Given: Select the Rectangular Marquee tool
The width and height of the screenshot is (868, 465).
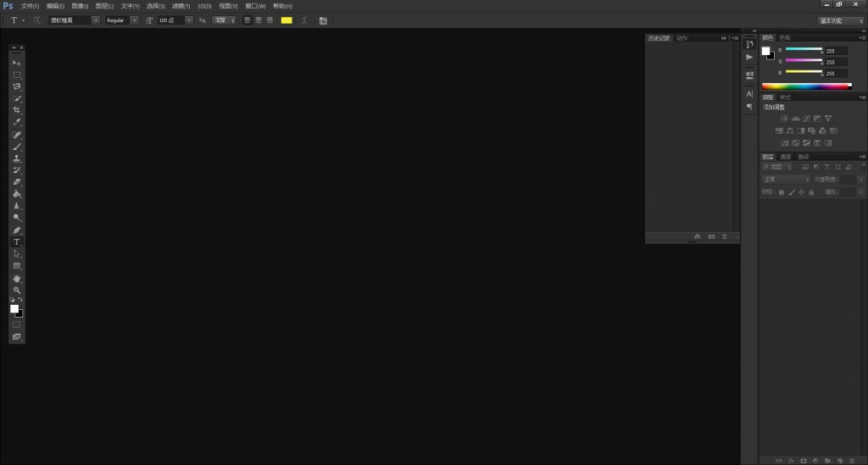Looking at the screenshot, I should pos(17,75).
